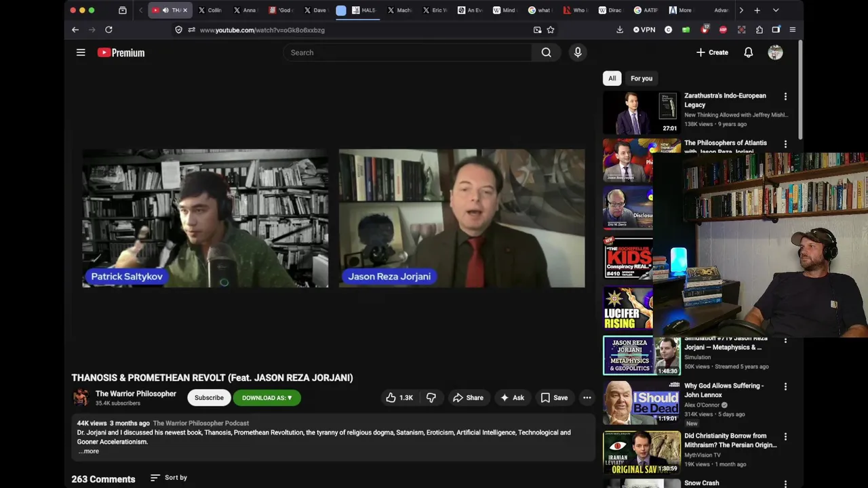
Task: Dislike the video with thumbs down
Action: click(x=431, y=398)
